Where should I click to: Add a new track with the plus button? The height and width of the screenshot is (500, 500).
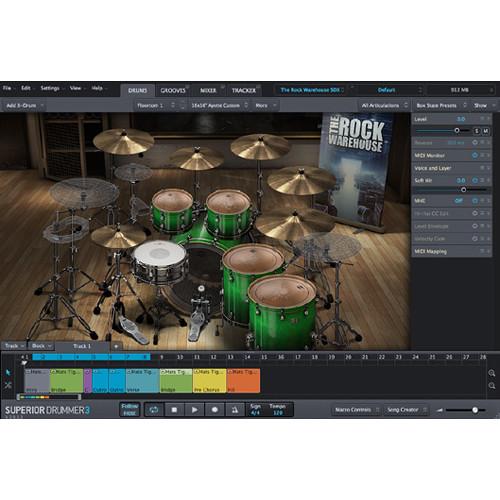116,346
